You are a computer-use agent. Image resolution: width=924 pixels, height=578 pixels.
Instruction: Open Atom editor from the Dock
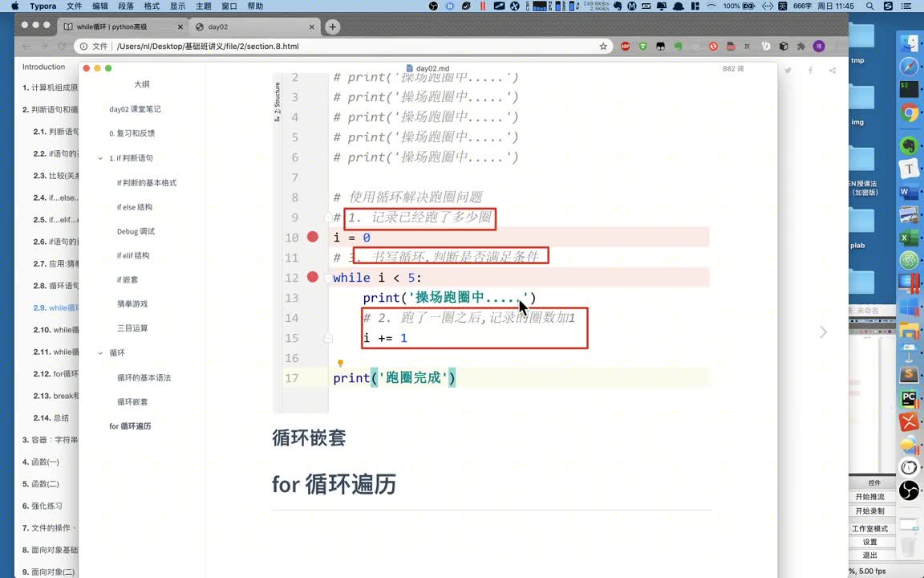[x=910, y=260]
